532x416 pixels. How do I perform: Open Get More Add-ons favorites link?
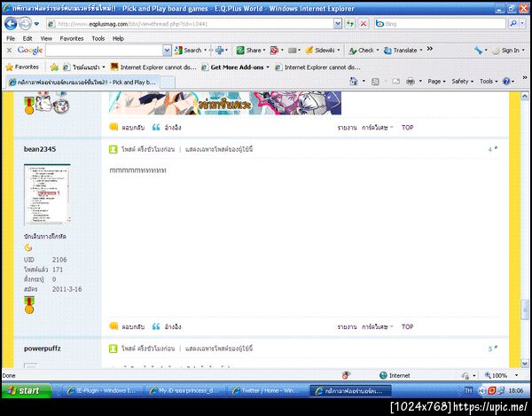point(234,67)
